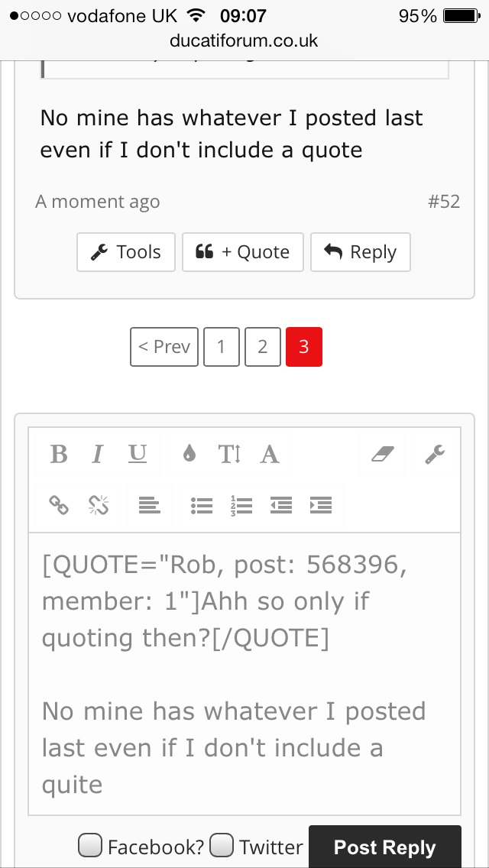Viewport: 489px width, 868px height.
Task: Switch editor mode with wrench icon
Action: pos(435,455)
